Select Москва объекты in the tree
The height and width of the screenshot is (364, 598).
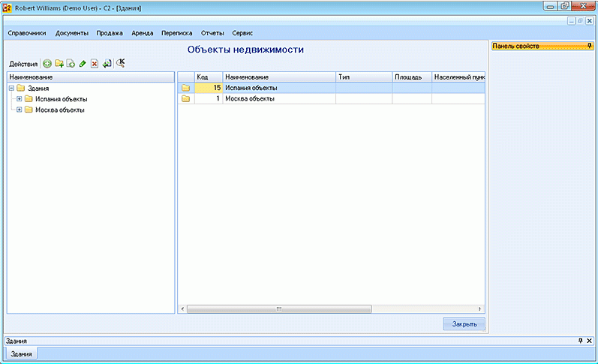click(x=60, y=110)
